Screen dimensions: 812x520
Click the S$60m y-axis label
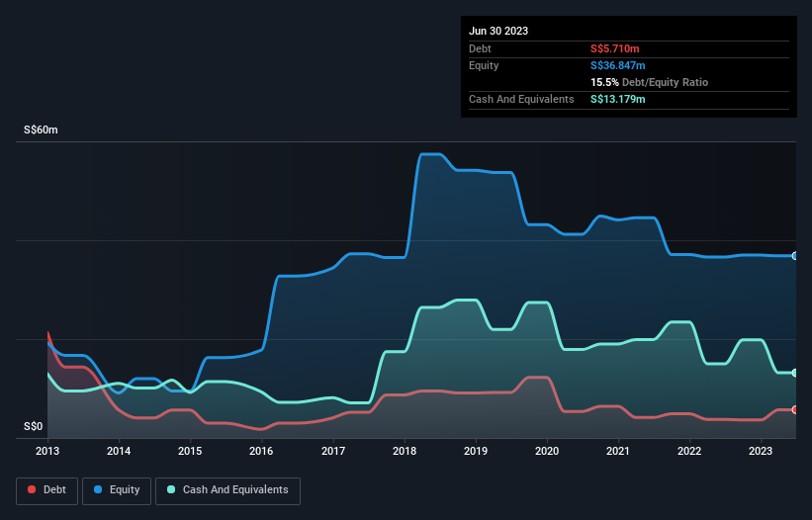pos(41,130)
